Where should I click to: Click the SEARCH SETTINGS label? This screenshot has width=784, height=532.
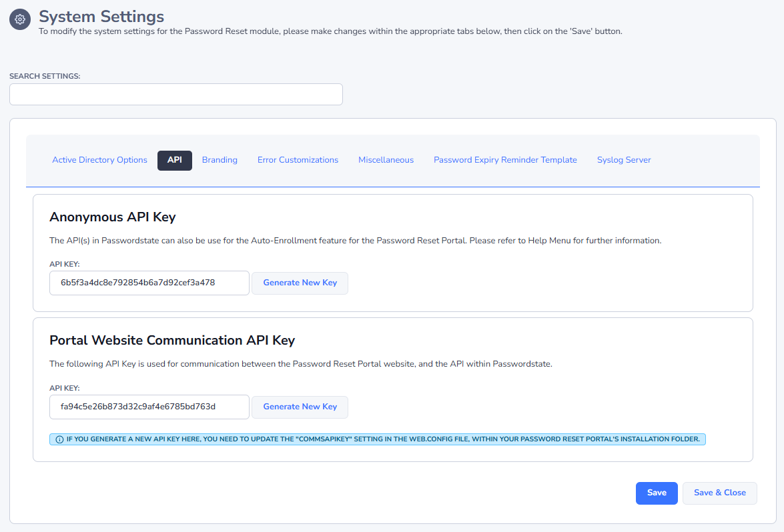click(45, 76)
